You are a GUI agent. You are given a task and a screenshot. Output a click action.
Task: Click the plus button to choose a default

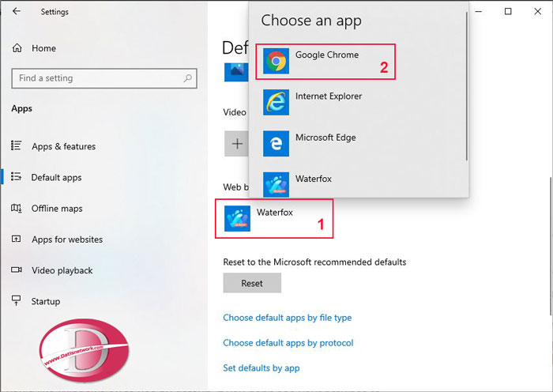[x=237, y=144]
